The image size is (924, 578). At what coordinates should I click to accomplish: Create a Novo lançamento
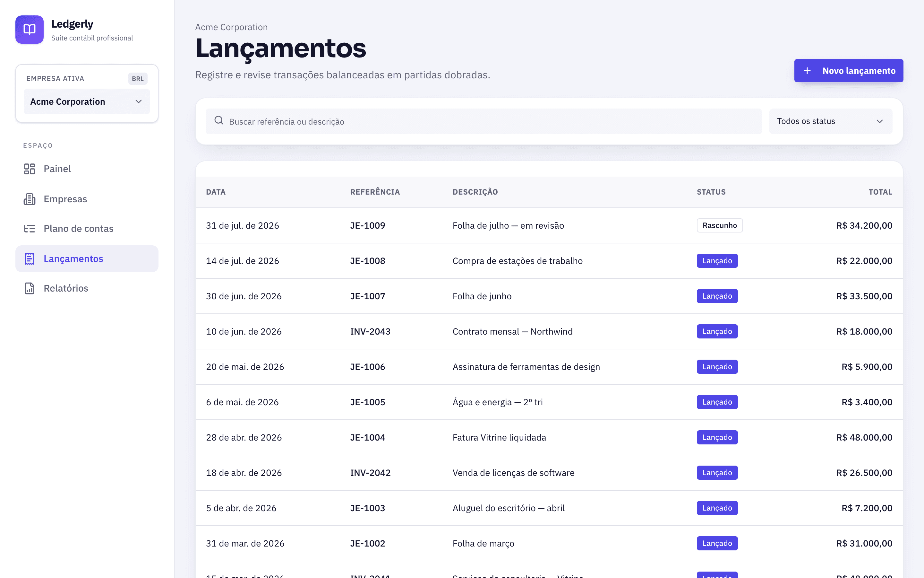point(849,71)
